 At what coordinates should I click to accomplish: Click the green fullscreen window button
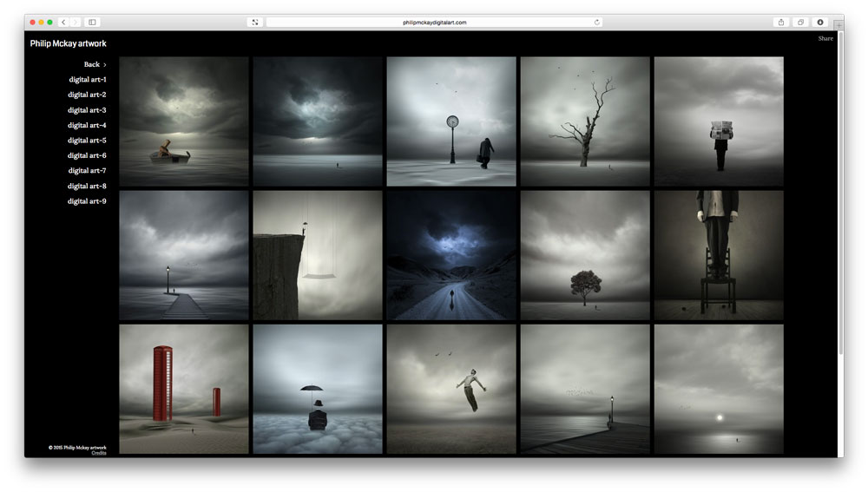(49, 23)
